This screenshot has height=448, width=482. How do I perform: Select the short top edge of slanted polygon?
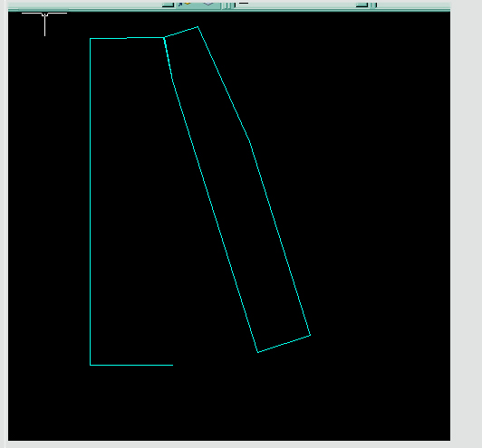[181, 32]
